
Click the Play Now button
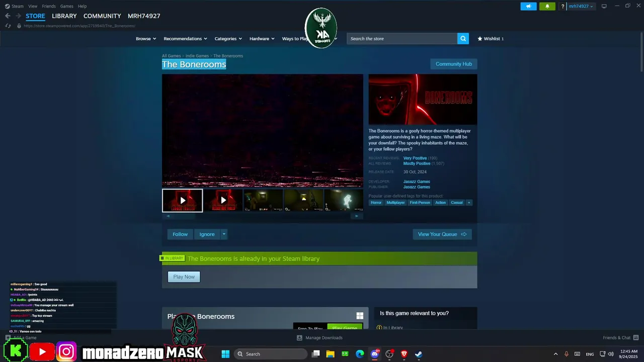(x=184, y=277)
